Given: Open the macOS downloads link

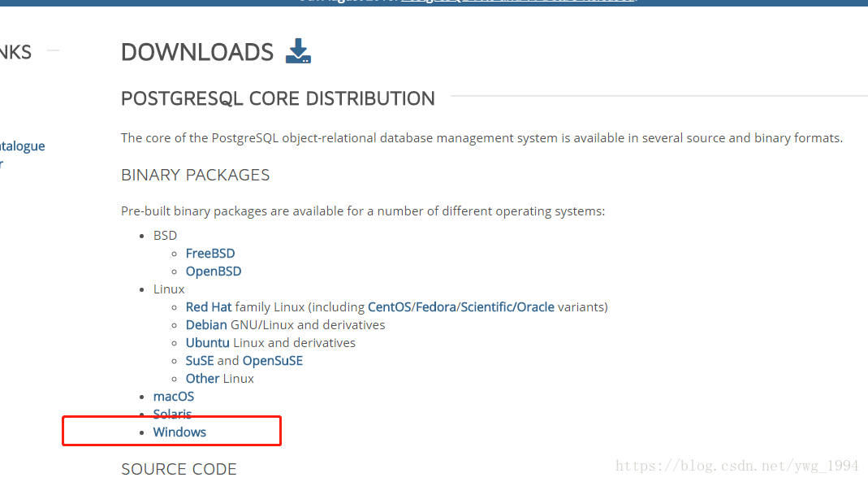Looking at the screenshot, I should [173, 396].
